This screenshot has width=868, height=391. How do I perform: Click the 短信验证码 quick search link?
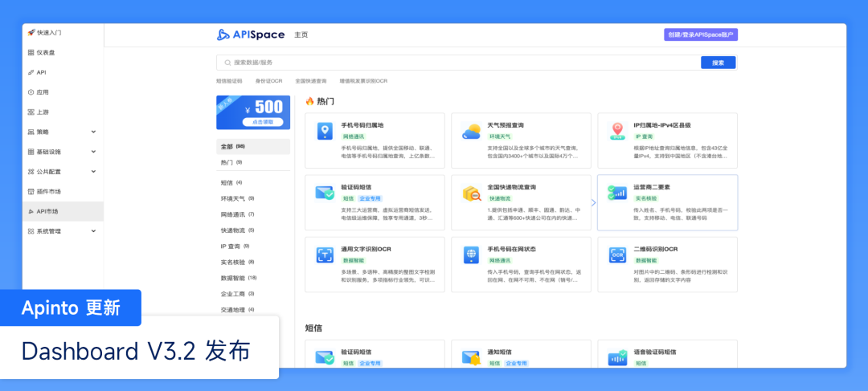click(229, 81)
